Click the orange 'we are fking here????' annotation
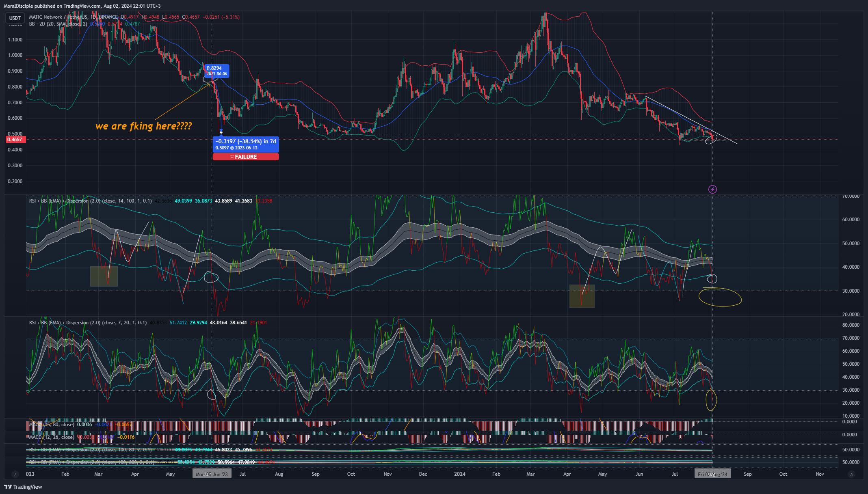The image size is (868, 494). (143, 126)
